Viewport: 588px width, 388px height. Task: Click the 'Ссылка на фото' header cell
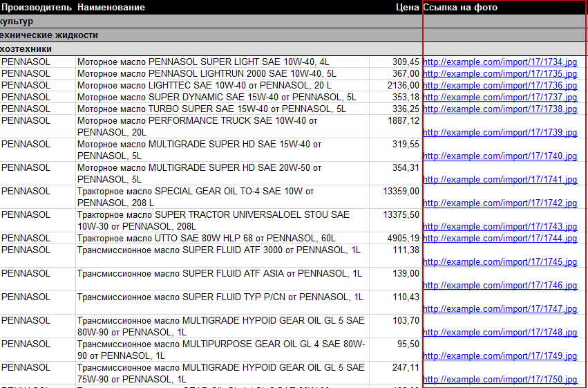(460, 8)
